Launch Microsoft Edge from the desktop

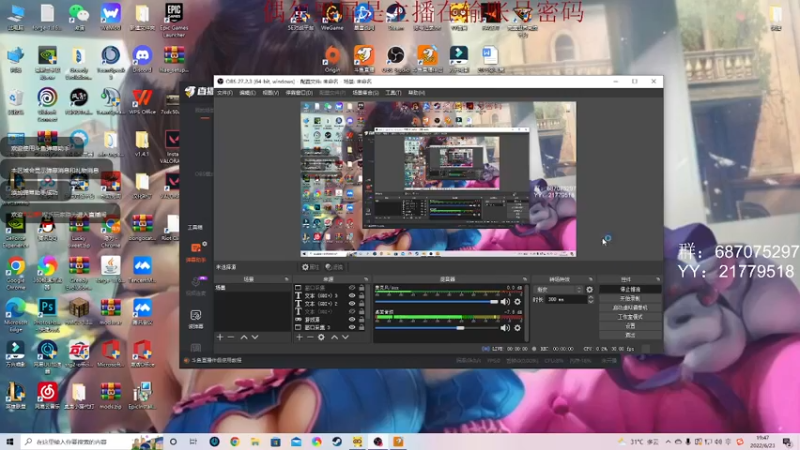coord(16,315)
